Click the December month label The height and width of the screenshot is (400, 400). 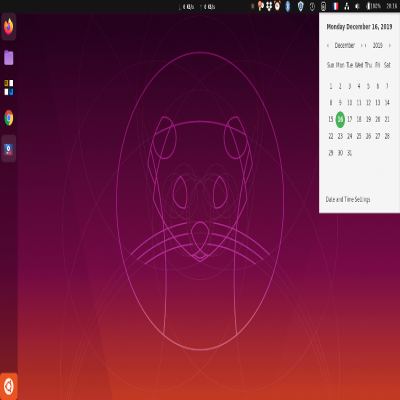(x=345, y=45)
